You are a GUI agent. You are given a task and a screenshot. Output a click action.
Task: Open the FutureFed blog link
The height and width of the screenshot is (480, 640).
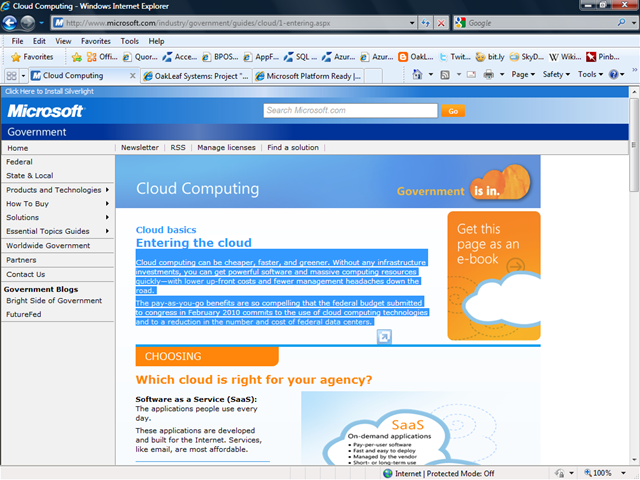(x=24, y=314)
